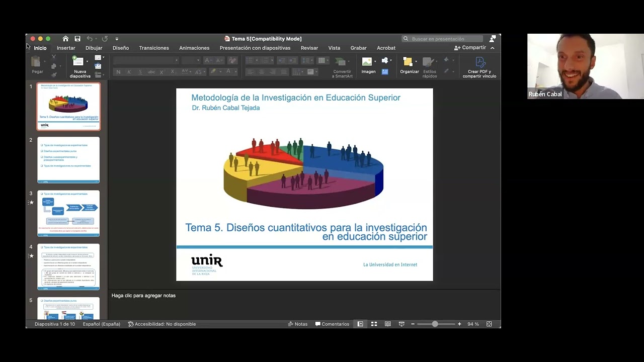Screen dimensions: 644x362
Task: Start slideshow from status bar icon
Action: pos(401,324)
